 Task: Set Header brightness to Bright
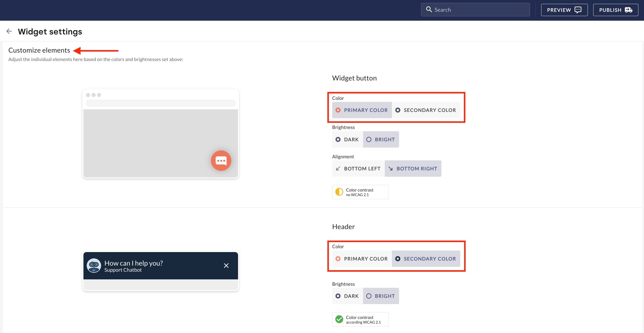pyautogui.click(x=381, y=296)
